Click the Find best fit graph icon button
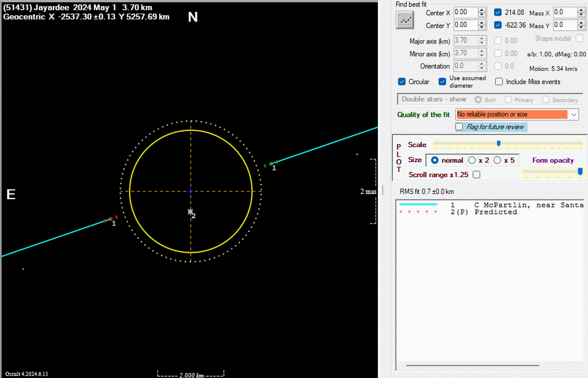This screenshot has height=378, width=588. [x=405, y=20]
